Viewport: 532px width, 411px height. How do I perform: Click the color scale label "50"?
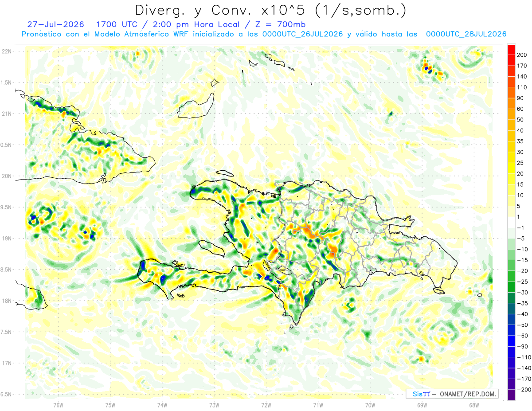520,120
